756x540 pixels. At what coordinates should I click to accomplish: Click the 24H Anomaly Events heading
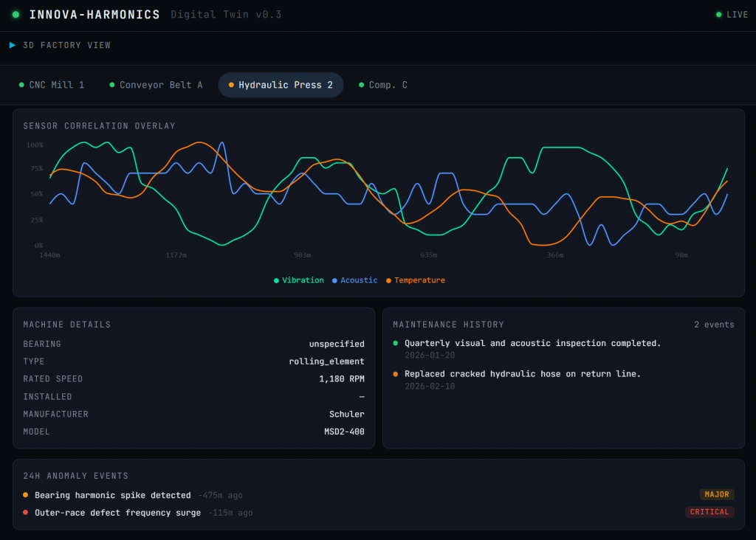coord(76,476)
